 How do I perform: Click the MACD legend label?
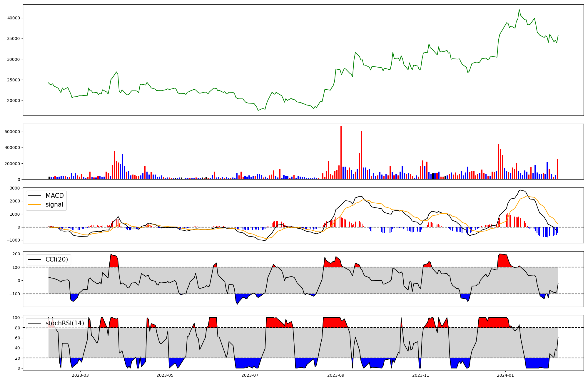pos(55,196)
